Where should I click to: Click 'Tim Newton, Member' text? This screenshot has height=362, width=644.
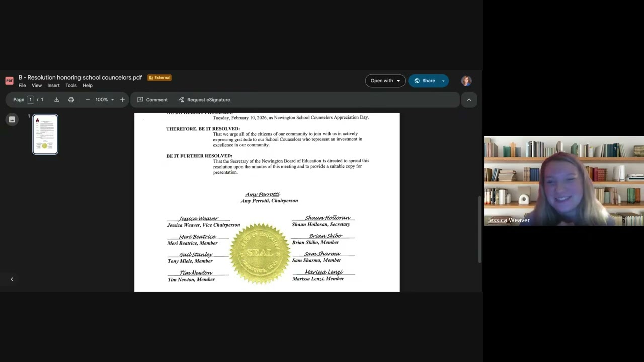(x=191, y=280)
